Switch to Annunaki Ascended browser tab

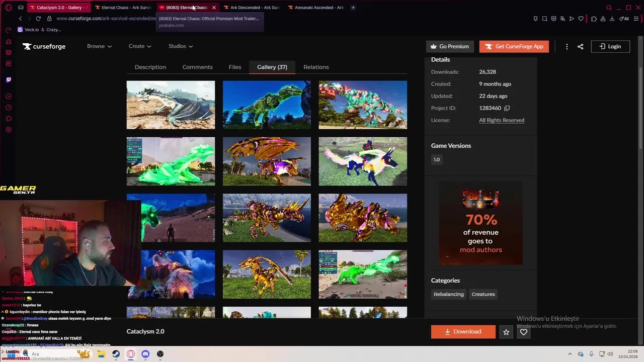tap(317, 8)
